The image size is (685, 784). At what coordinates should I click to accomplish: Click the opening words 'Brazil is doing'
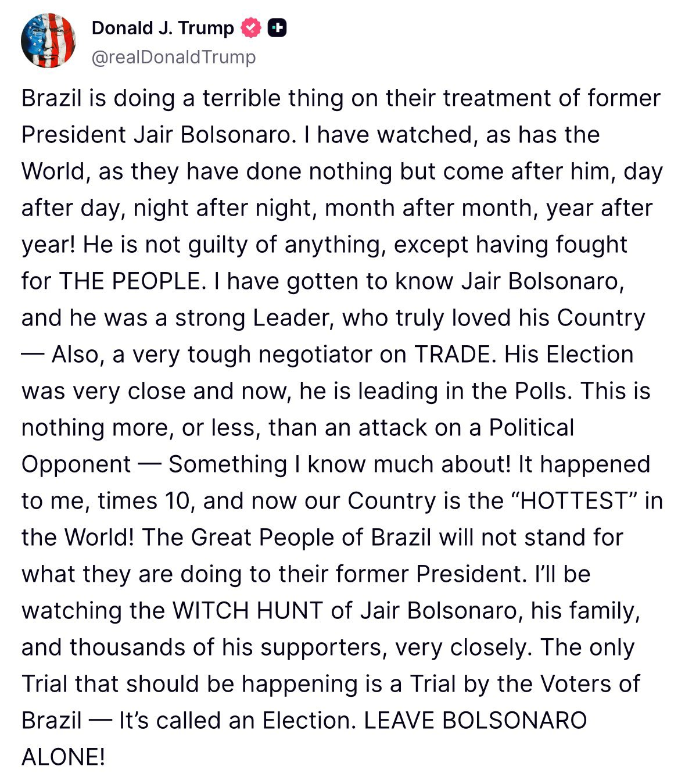98,98
